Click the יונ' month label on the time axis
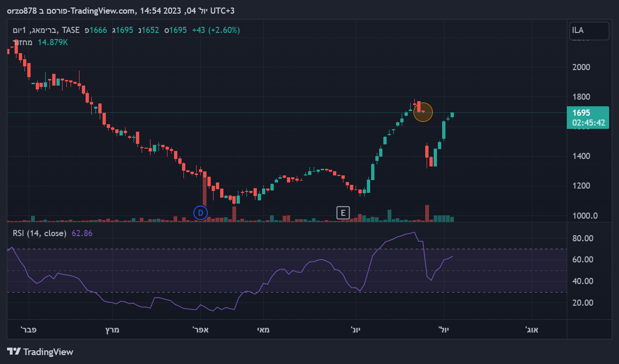Screen dimensions: 619x364 coord(356,329)
